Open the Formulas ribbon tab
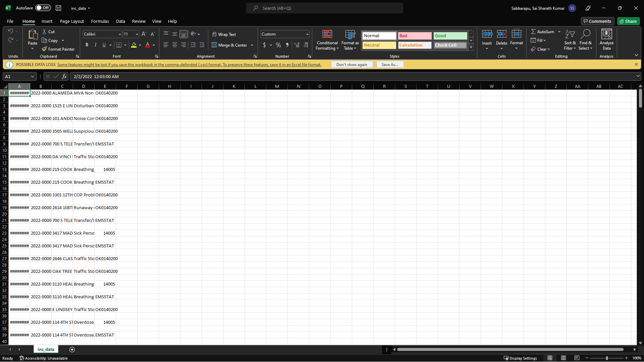Image resolution: width=644 pixels, height=362 pixels. click(x=100, y=21)
